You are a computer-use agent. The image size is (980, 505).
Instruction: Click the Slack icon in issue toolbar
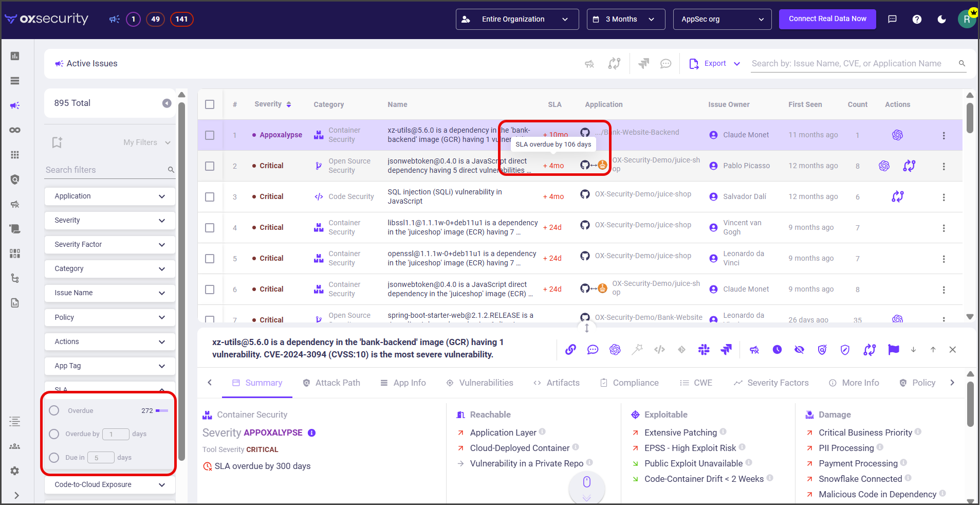click(704, 350)
